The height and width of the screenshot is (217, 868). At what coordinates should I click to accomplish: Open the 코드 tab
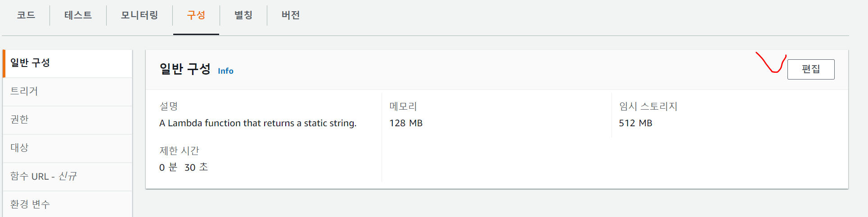click(x=26, y=15)
